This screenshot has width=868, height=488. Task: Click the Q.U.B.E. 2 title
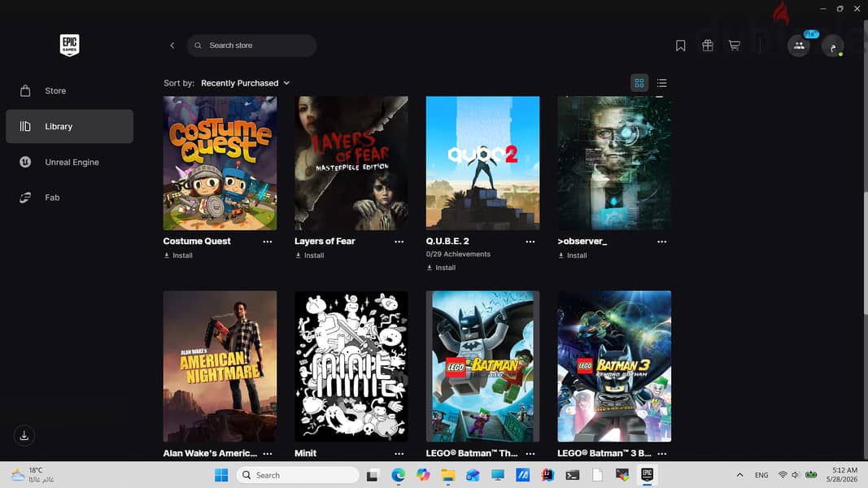448,242
